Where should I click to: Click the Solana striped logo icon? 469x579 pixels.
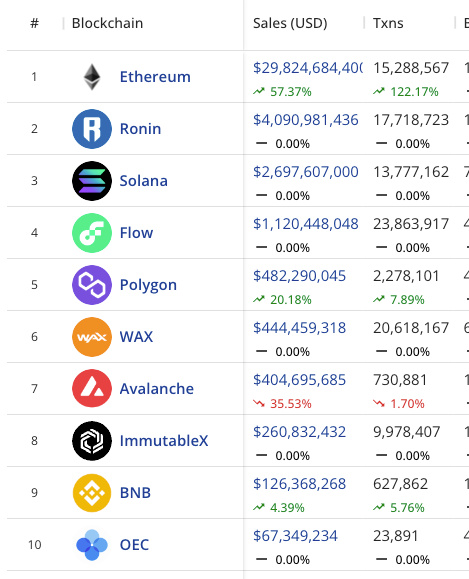click(x=92, y=181)
